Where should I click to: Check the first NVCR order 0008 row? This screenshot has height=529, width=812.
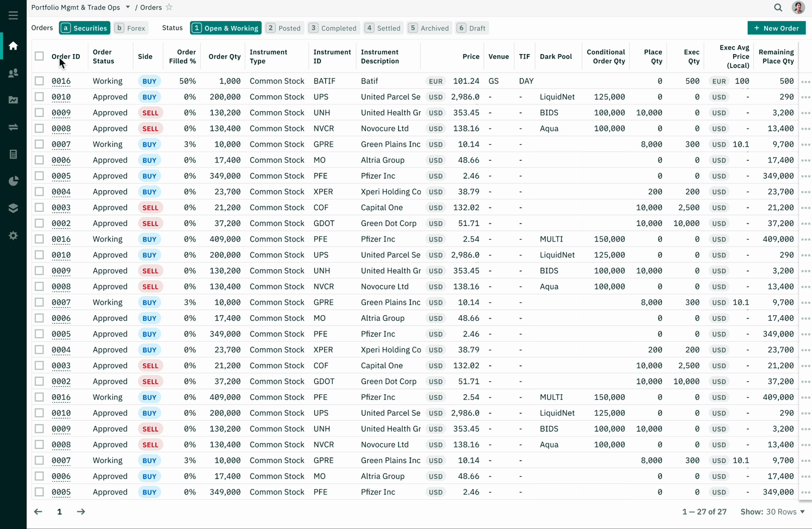tap(39, 128)
